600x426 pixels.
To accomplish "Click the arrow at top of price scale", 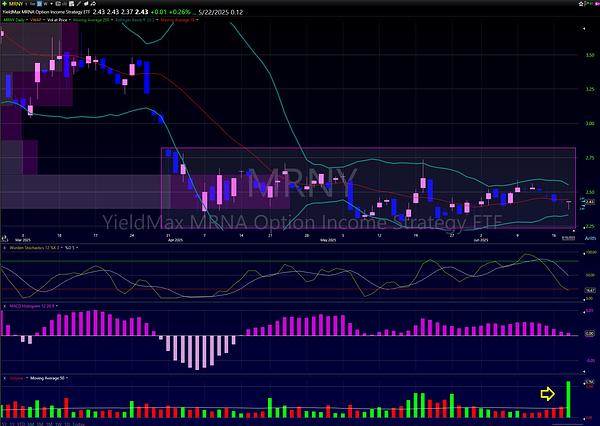I will click(584, 28).
